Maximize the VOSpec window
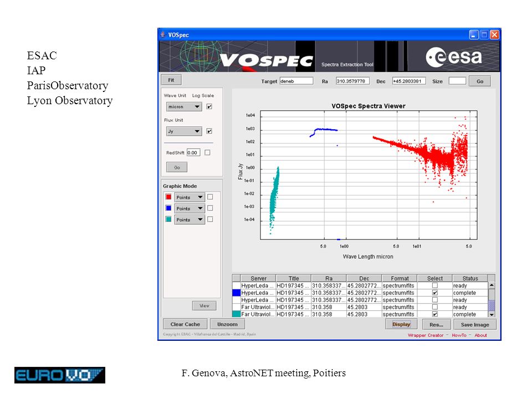Viewport: 532px width, 399px height. coord(484,34)
